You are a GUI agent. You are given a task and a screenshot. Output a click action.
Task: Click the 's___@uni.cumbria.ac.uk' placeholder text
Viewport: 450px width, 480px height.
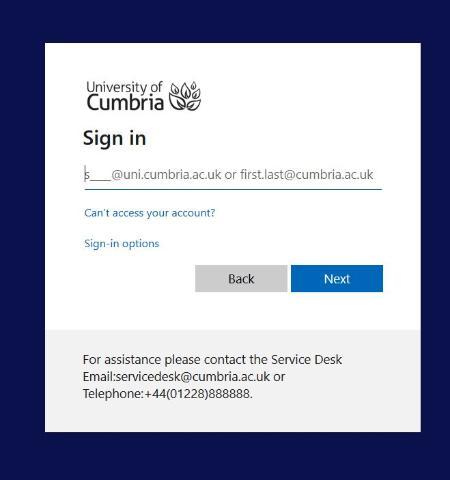(x=153, y=174)
